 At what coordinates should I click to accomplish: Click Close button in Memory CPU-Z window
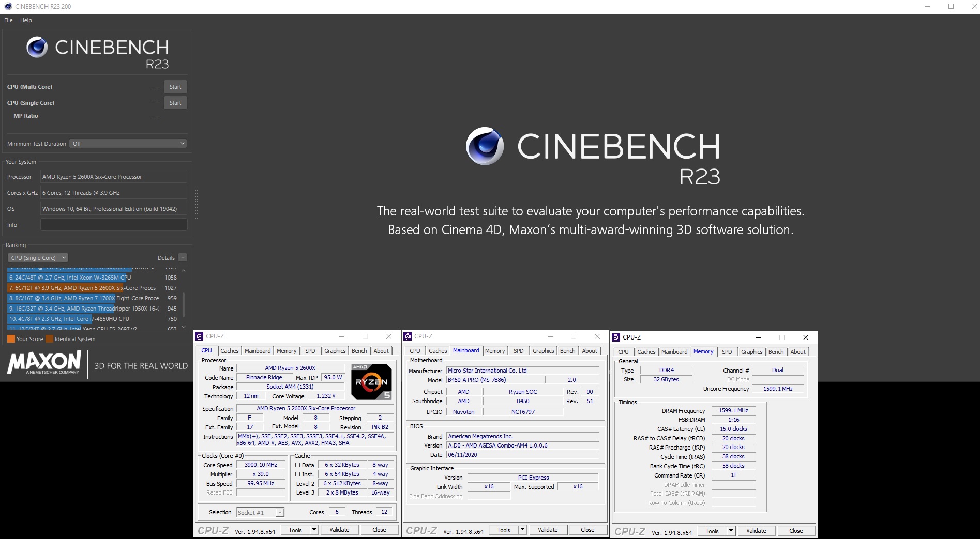click(x=796, y=531)
